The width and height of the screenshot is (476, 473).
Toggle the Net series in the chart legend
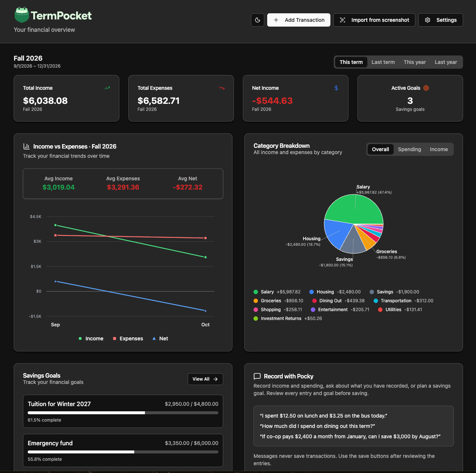(160, 338)
